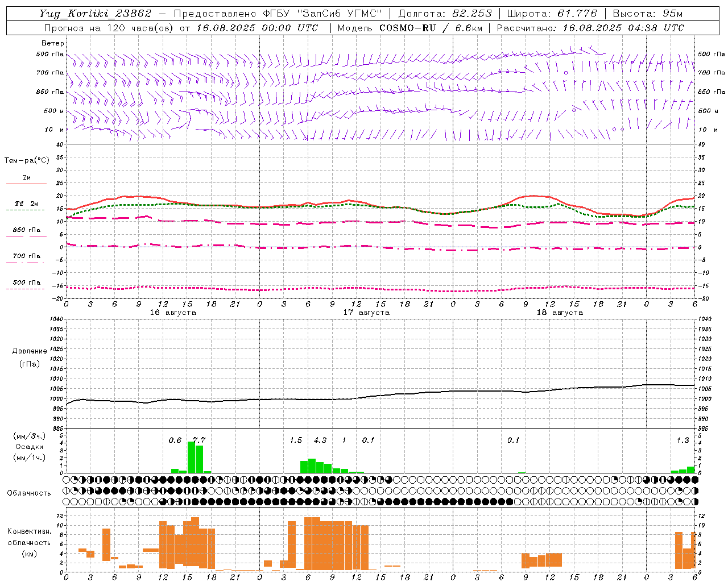
Task: Click the Рассчитано: 16.08.2025 04:38 UTC text
Action: 590,28
